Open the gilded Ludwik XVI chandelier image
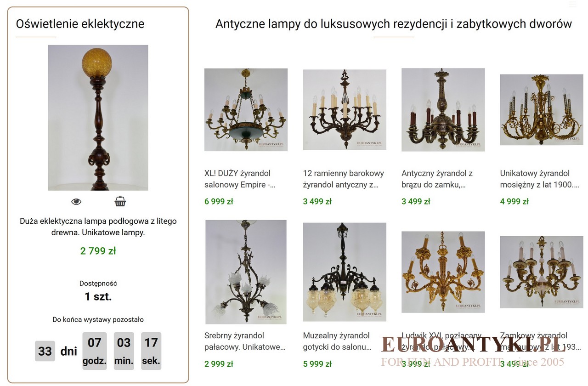Viewport: 588px width, 386px height. pyautogui.click(x=443, y=272)
